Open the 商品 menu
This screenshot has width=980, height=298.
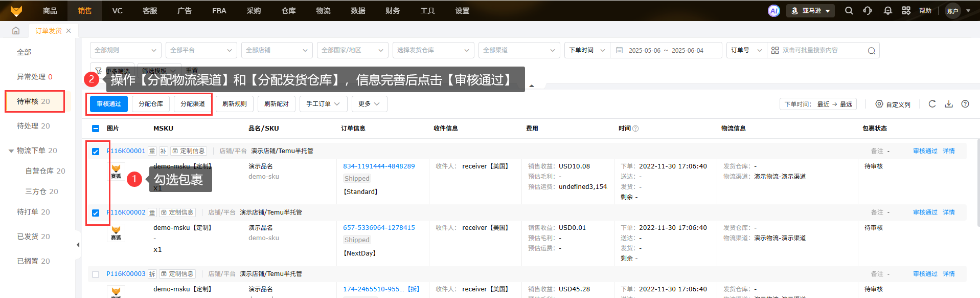pos(50,10)
